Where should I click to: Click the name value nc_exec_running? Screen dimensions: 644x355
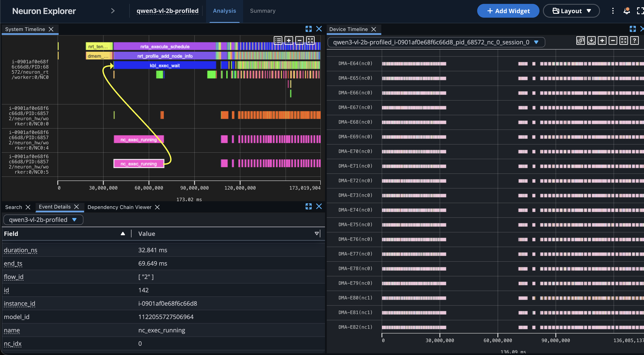tap(161, 330)
